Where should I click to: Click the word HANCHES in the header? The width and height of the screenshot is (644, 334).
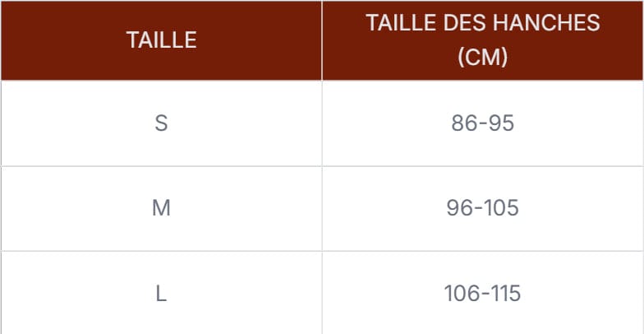pos(546,23)
